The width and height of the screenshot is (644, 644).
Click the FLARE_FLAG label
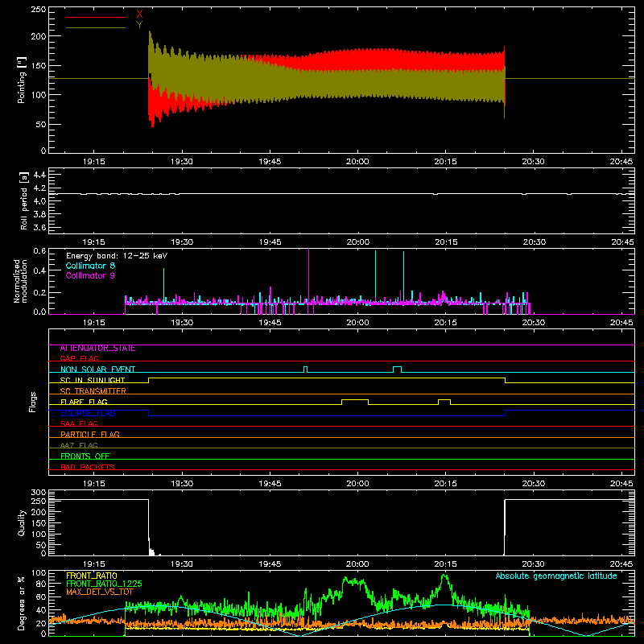(x=84, y=402)
